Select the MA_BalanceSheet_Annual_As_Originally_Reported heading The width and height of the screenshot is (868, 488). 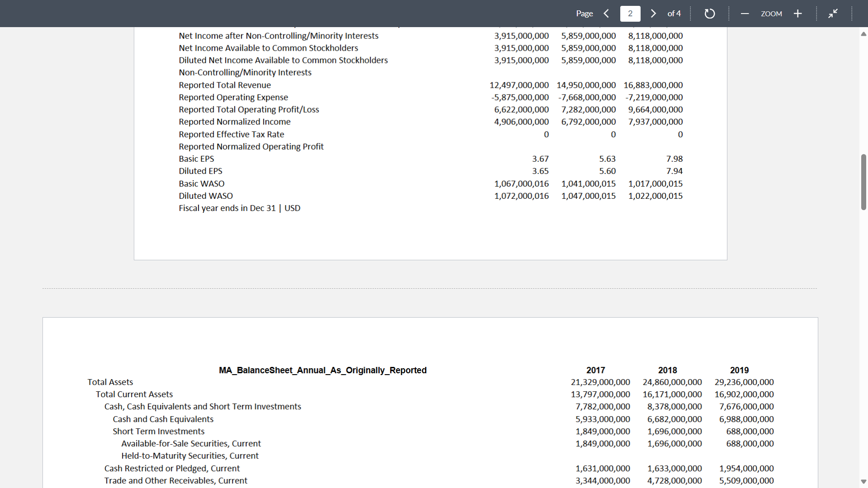(323, 370)
